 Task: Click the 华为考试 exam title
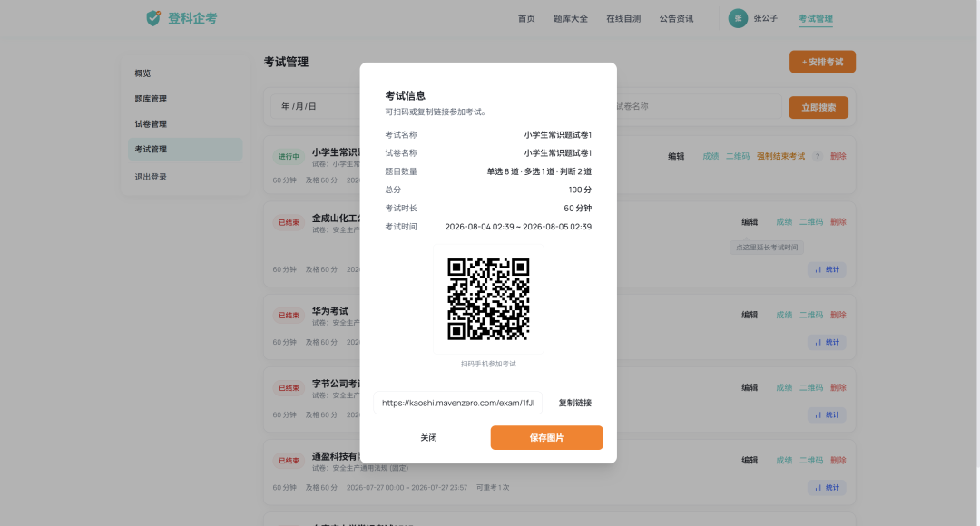pos(330,311)
